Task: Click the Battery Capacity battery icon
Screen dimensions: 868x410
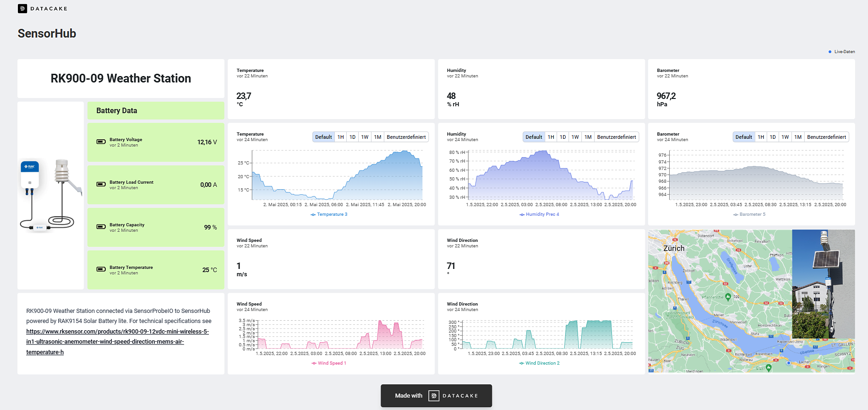Action: point(101,227)
